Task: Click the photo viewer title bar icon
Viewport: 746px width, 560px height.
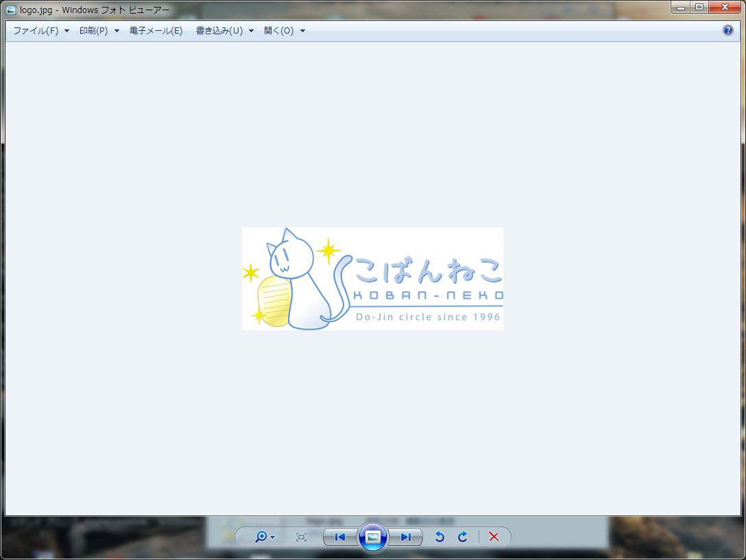Action: [11, 10]
